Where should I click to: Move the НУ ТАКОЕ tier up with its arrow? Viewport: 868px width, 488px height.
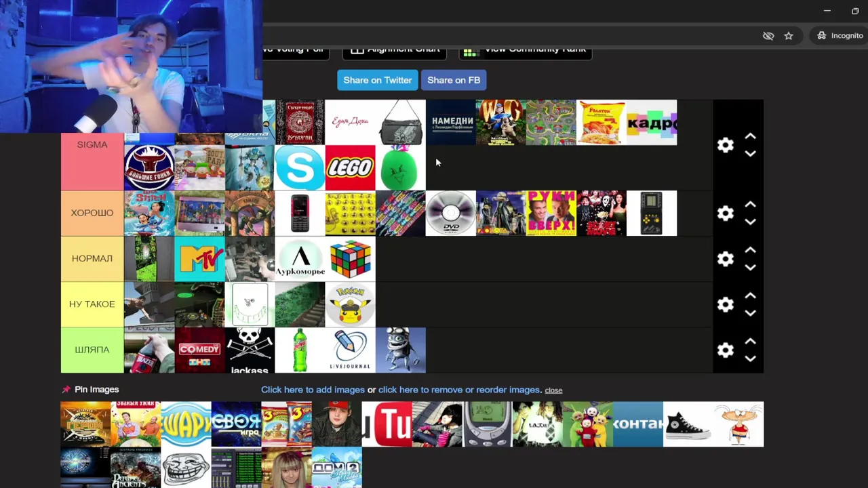pos(750,296)
